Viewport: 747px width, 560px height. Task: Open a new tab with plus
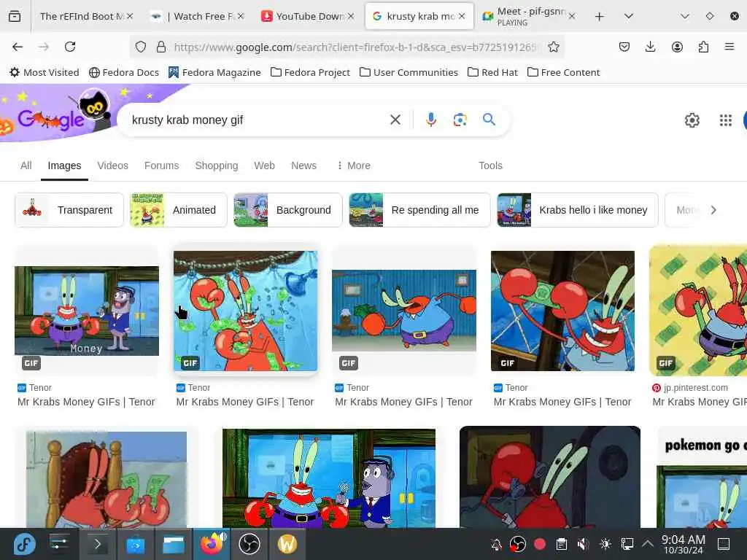pyautogui.click(x=600, y=17)
